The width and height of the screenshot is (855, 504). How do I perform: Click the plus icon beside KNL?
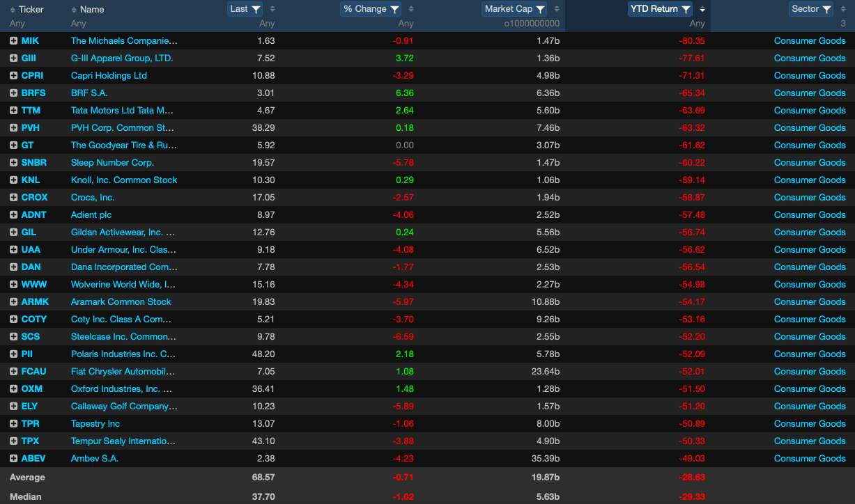13,180
